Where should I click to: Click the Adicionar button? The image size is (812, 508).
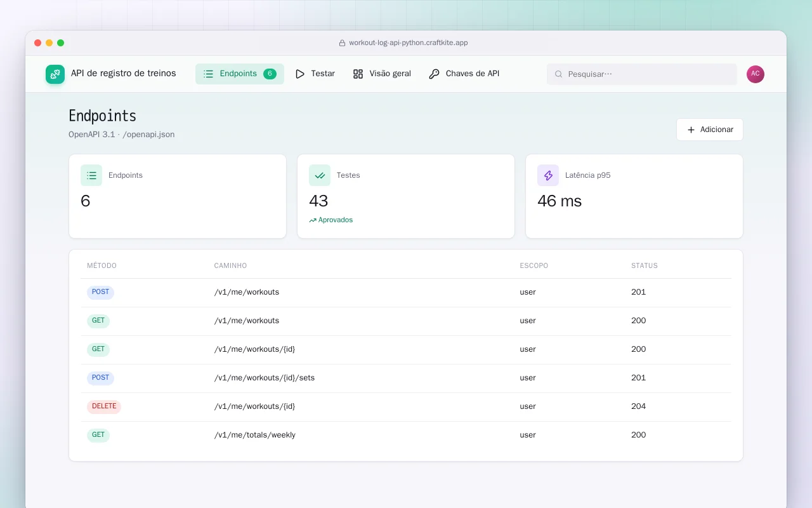click(710, 130)
